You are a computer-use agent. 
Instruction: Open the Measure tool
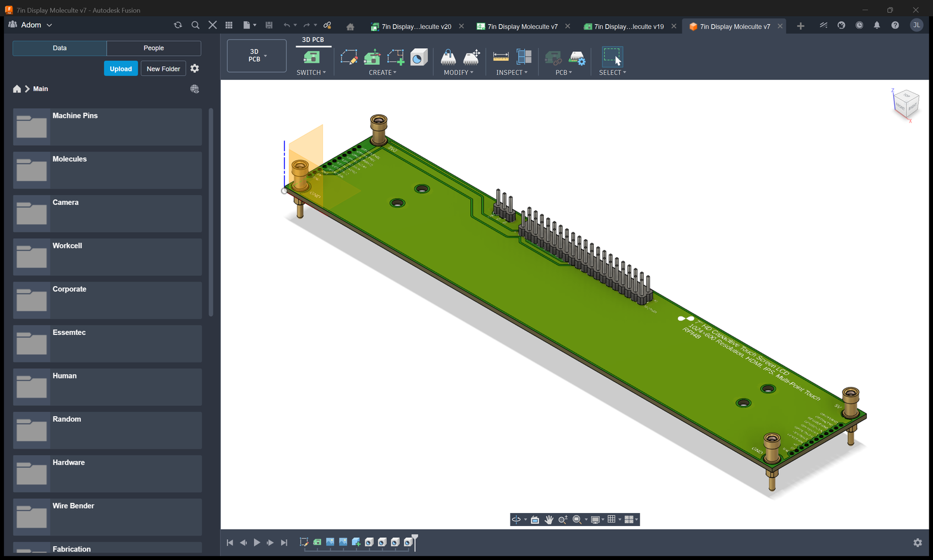tap(501, 57)
